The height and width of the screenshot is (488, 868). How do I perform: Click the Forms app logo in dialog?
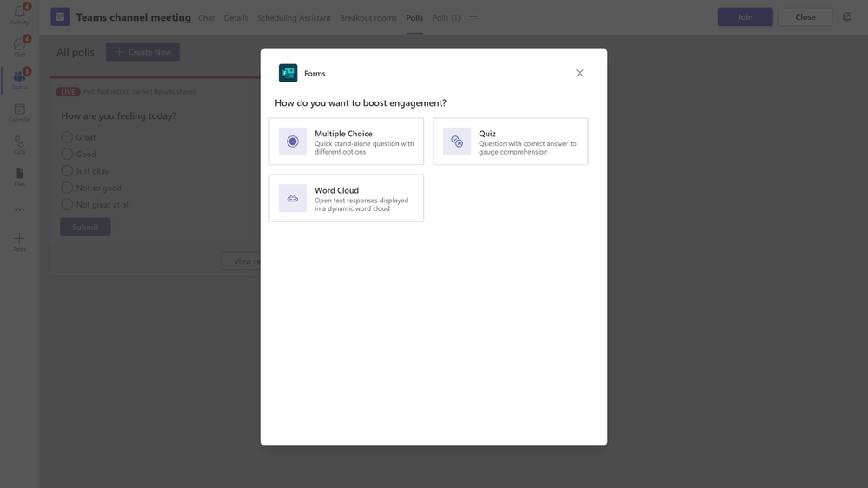[288, 73]
